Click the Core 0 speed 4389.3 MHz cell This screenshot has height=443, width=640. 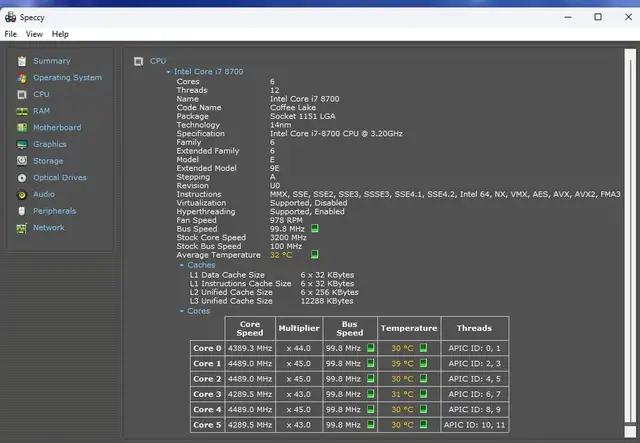click(250, 348)
